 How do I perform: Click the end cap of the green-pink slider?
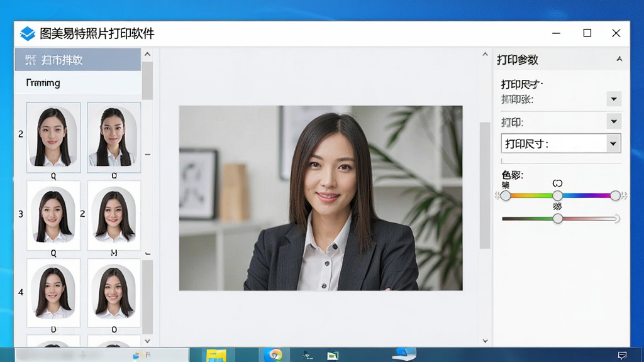click(x=616, y=219)
